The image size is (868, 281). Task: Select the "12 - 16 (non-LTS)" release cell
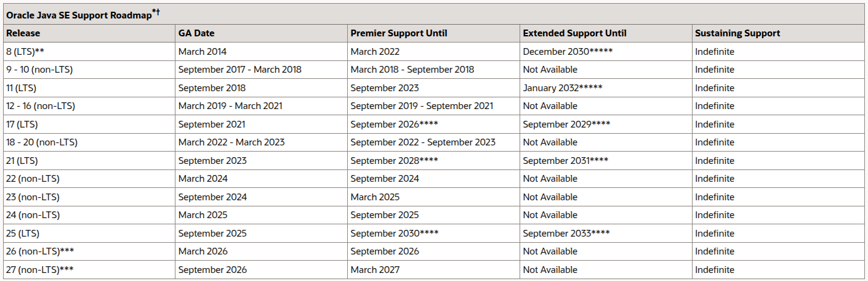tap(41, 106)
